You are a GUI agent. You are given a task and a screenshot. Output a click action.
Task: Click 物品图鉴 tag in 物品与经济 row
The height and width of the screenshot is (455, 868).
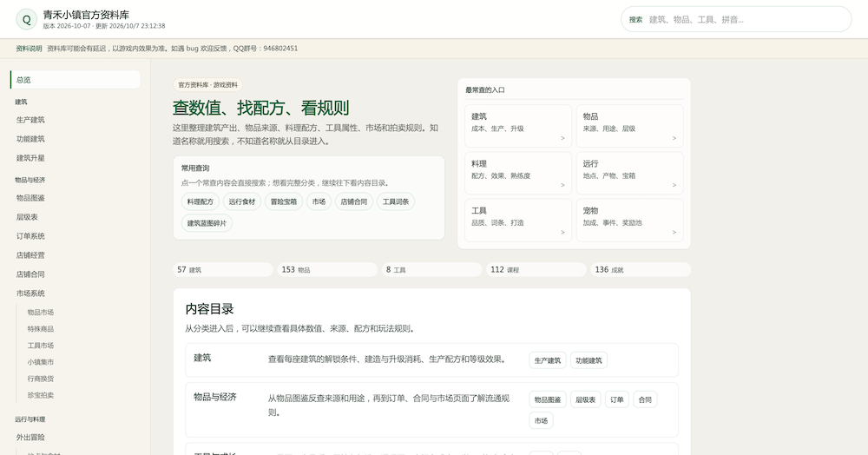point(548,399)
